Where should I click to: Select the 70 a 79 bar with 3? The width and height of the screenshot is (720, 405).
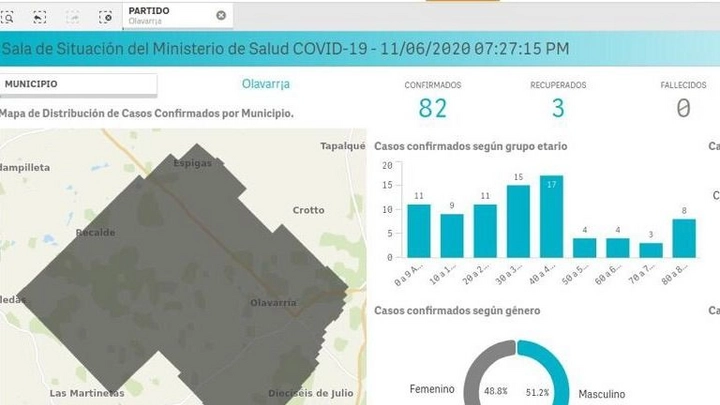[x=651, y=250]
